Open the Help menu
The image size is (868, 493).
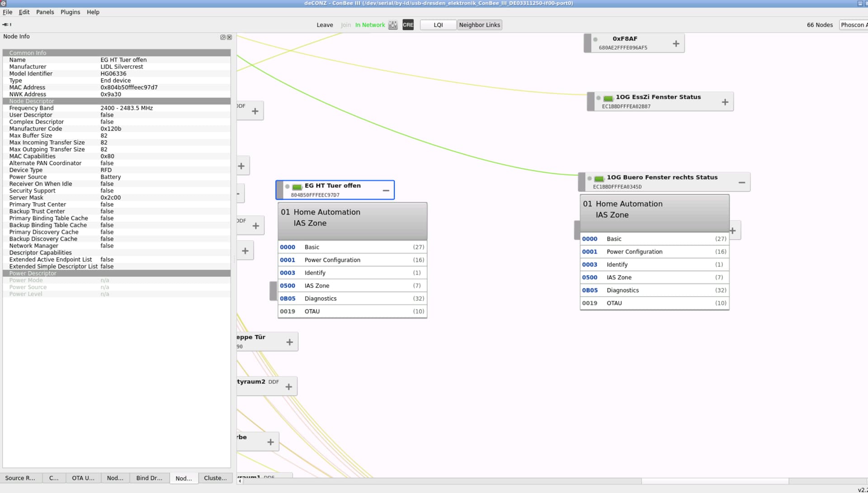[93, 12]
